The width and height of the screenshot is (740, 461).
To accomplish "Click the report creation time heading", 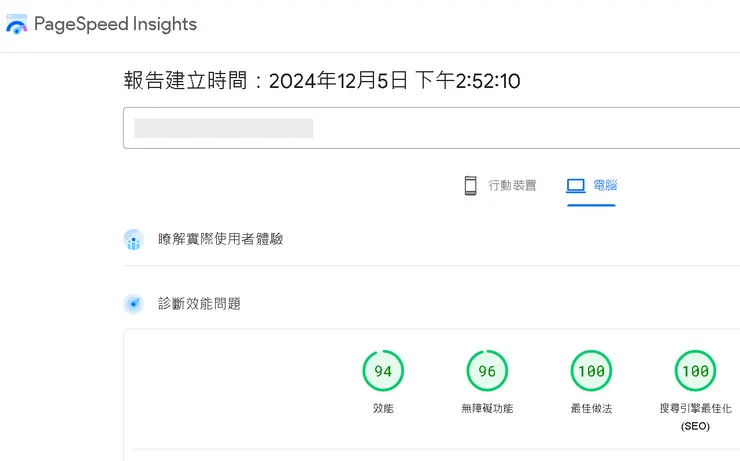I will click(322, 81).
